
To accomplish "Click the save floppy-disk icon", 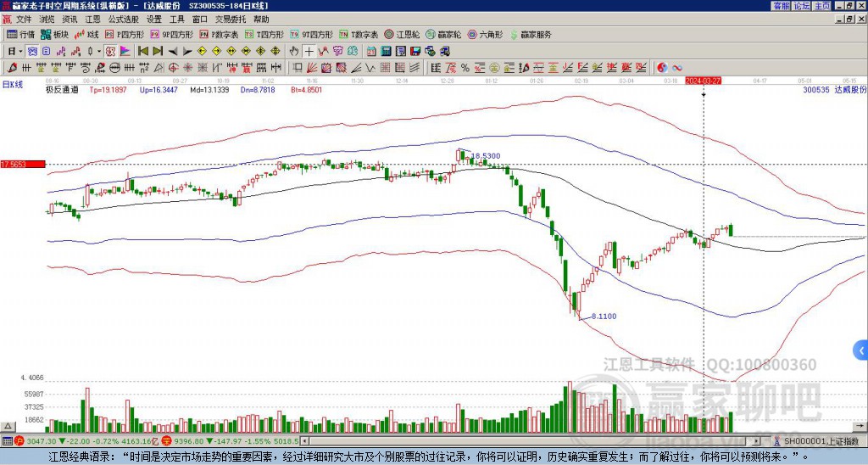I will [415, 52].
